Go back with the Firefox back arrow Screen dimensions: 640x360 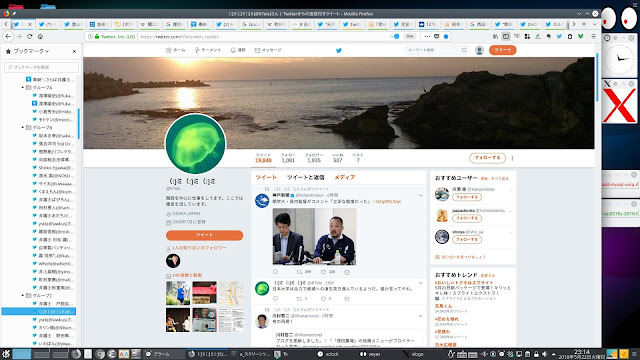point(8,36)
